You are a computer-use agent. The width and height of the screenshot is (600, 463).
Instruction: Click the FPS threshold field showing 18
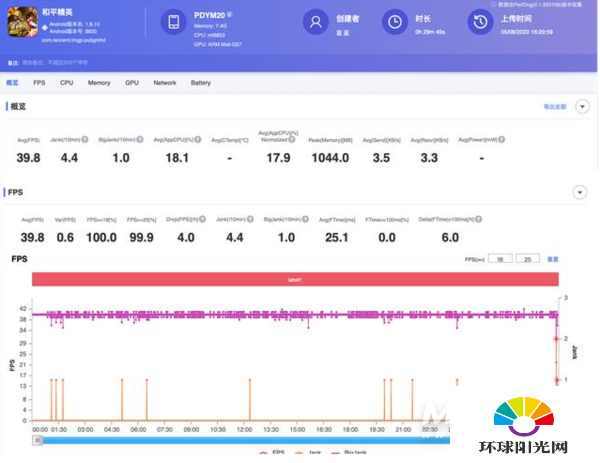tap(500, 259)
